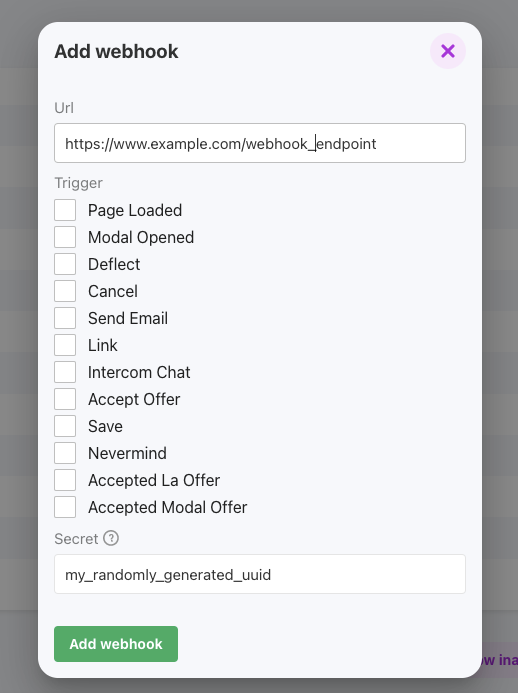518x693 pixels.
Task: Check the Link trigger option
Action: [x=65, y=345]
